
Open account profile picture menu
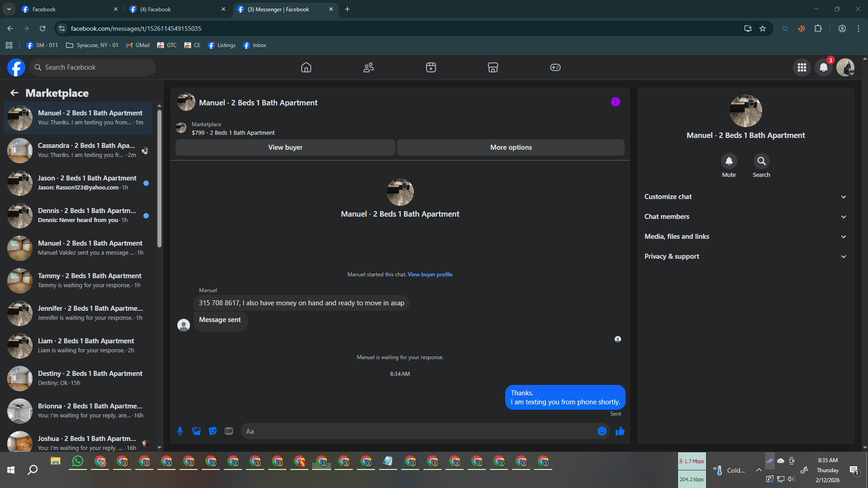pyautogui.click(x=845, y=67)
